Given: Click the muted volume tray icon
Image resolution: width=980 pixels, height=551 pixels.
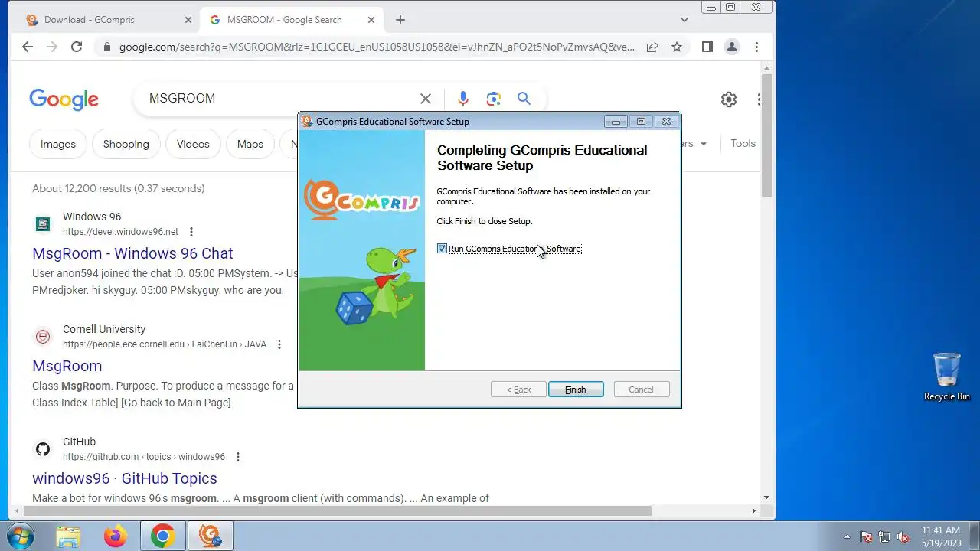Looking at the screenshot, I should pyautogui.click(x=903, y=536).
